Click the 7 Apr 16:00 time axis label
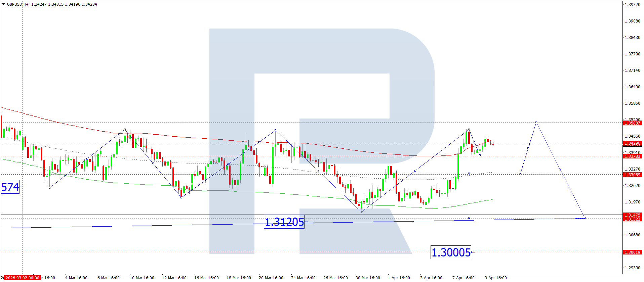 pos(463,278)
